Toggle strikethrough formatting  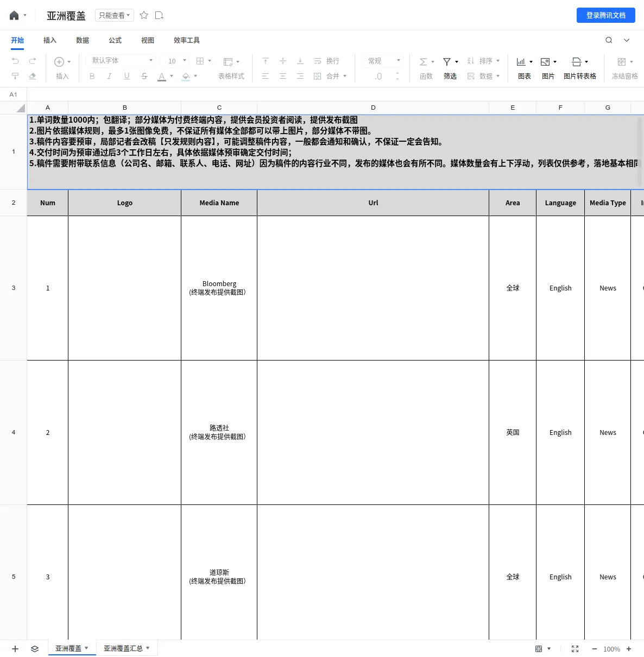pyautogui.click(x=144, y=76)
